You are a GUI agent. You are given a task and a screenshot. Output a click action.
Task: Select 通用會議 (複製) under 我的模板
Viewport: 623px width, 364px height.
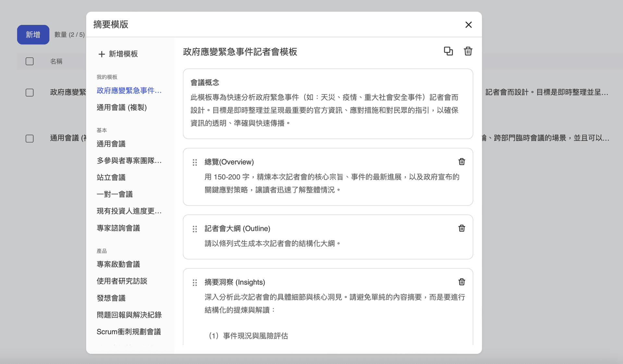click(x=122, y=107)
